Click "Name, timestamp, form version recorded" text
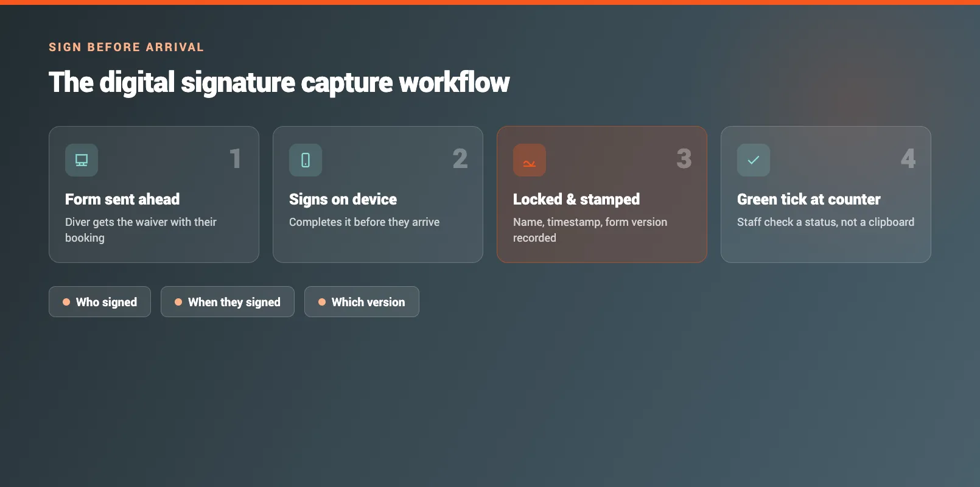Image resolution: width=980 pixels, height=487 pixels. [590, 230]
